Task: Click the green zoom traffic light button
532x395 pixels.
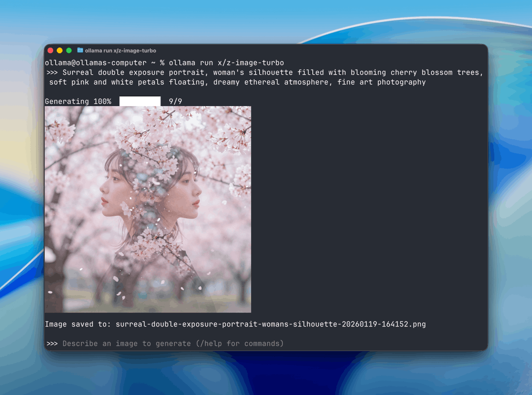Action: coord(68,50)
